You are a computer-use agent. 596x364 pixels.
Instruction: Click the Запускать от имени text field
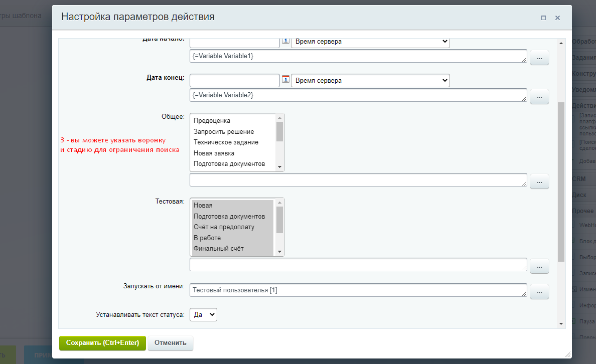pos(358,290)
